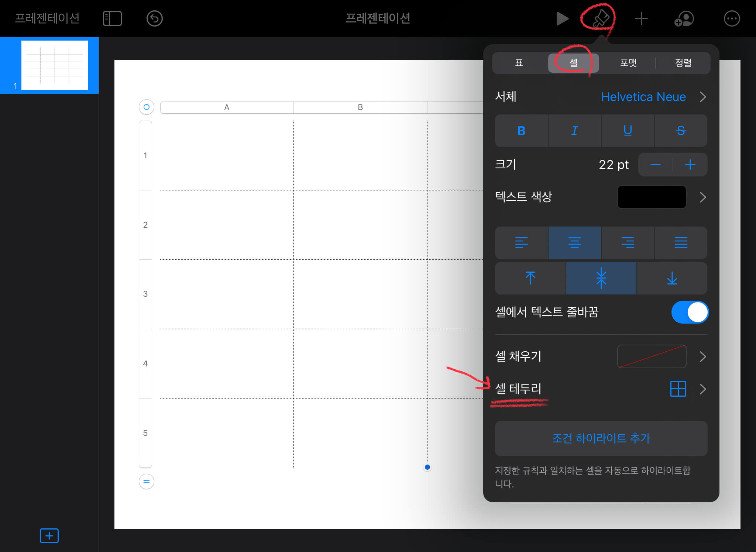Expand the cell fill options chevron
Image resolution: width=756 pixels, height=552 pixels.
tap(702, 356)
